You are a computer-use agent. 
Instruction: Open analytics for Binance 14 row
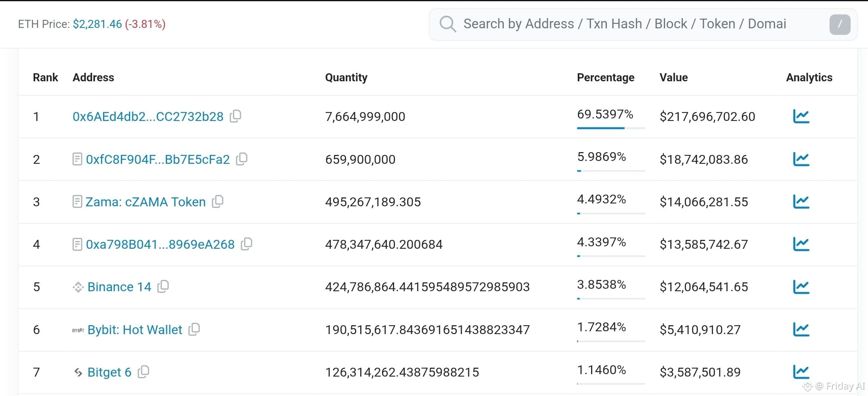coord(801,287)
